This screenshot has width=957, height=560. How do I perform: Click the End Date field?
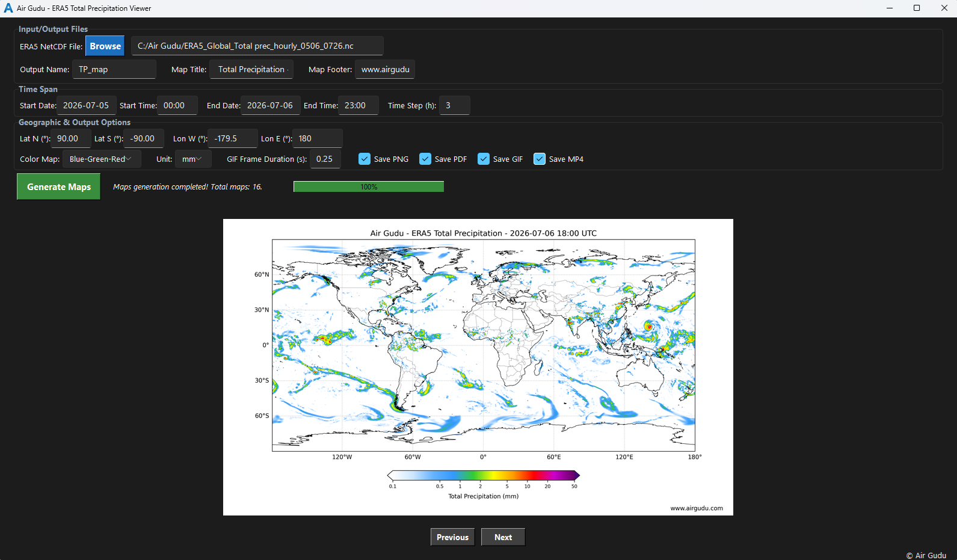pos(271,105)
